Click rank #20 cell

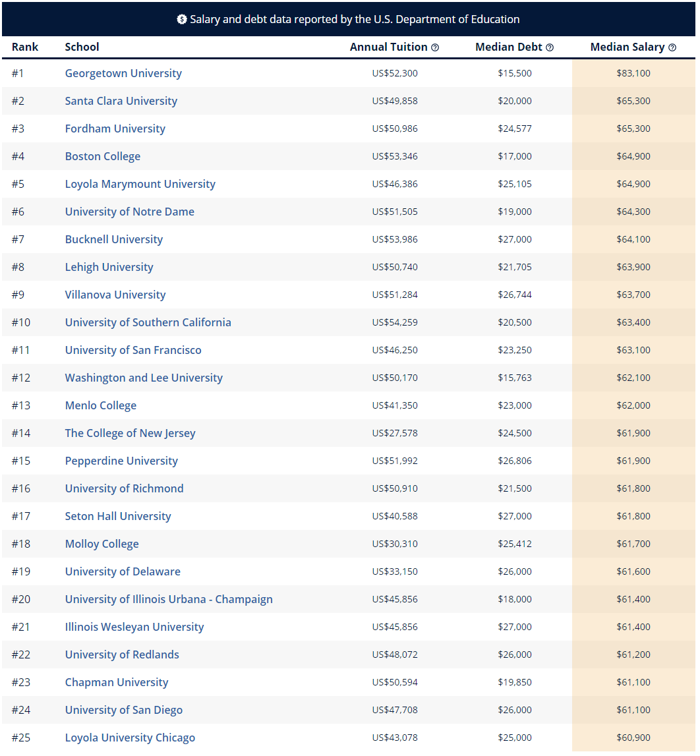[x=21, y=599]
